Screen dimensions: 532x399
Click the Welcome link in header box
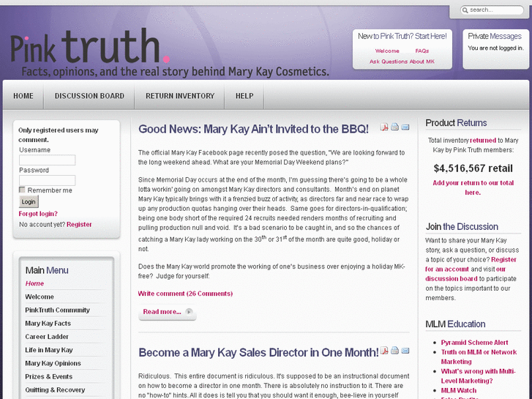387,51
